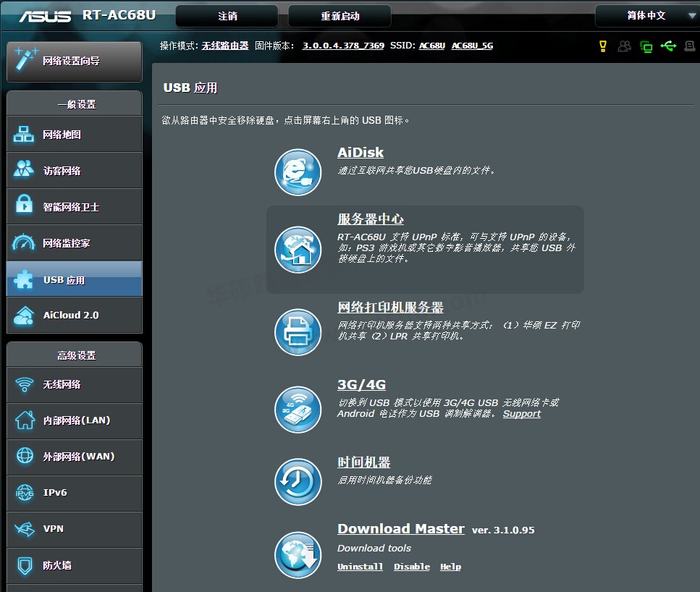Click the 注销 logout button

click(227, 16)
